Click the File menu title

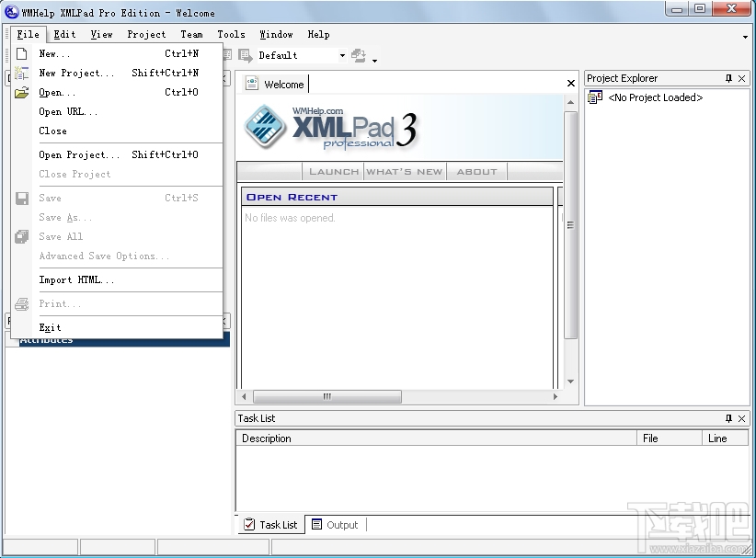28,34
